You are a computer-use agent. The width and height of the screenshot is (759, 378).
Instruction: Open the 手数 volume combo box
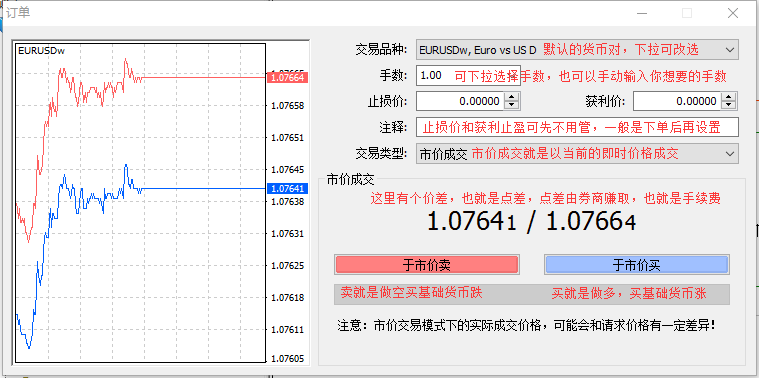coord(468,76)
